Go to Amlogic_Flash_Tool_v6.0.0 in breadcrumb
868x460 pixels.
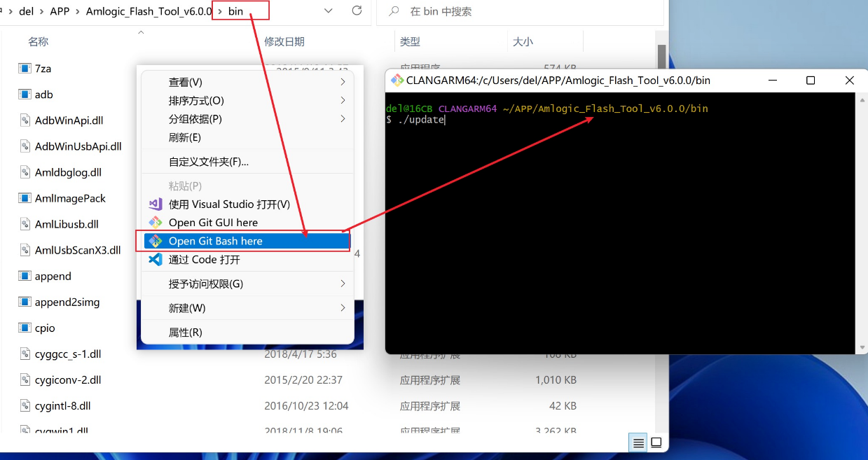pyautogui.click(x=149, y=11)
